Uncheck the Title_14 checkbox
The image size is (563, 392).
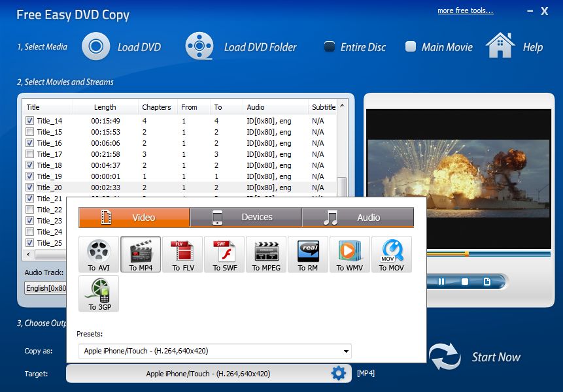pos(30,121)
